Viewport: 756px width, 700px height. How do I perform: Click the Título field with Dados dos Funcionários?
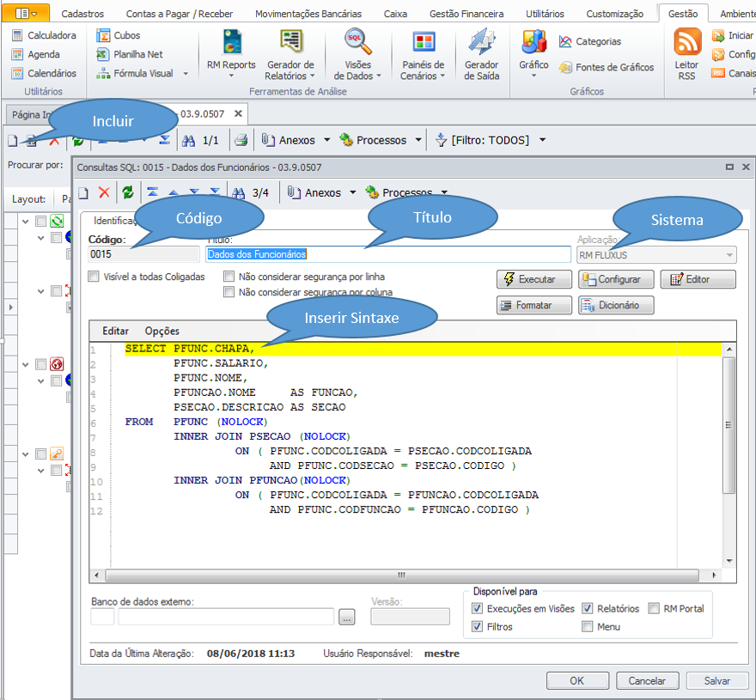(388, 254)
